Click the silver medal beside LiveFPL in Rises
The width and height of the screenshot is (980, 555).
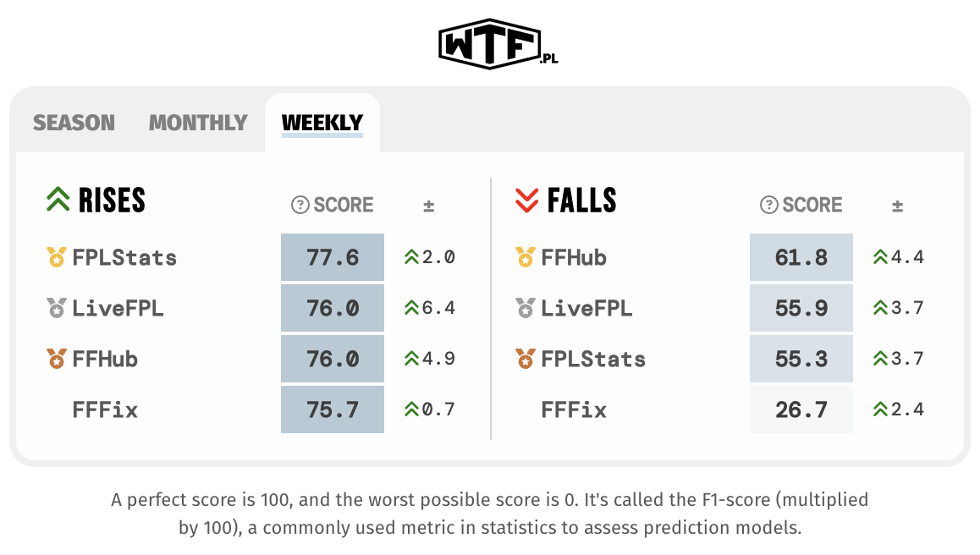56,308
